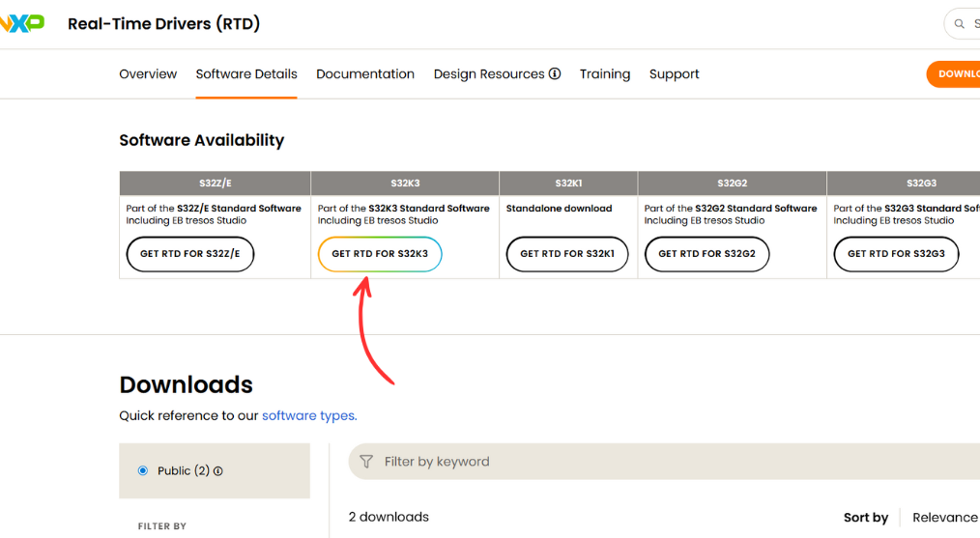Click the funnel filter icon
The image size is (980, 538).
click(x=366, y=462)
